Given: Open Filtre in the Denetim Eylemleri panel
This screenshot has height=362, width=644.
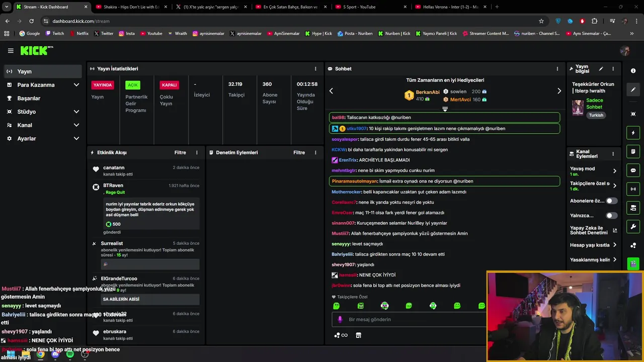Looking at the screenshot, I should click(x=299, y=152).
